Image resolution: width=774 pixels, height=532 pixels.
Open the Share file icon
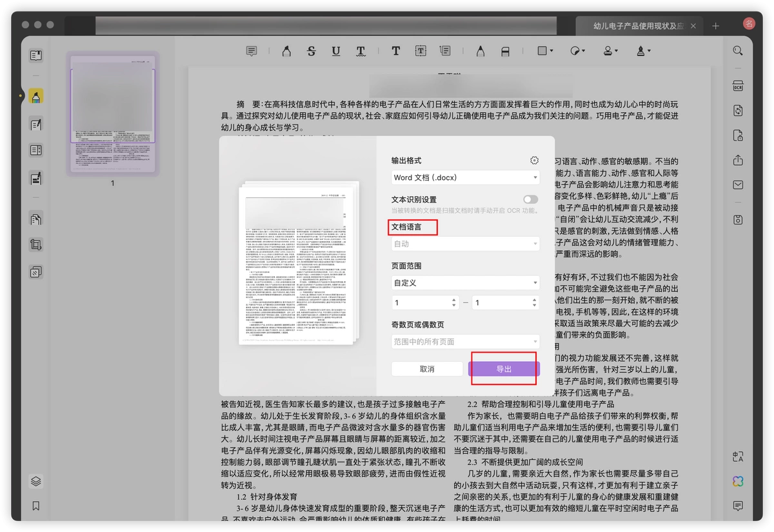pyautogui.click(x=738, y=160)
